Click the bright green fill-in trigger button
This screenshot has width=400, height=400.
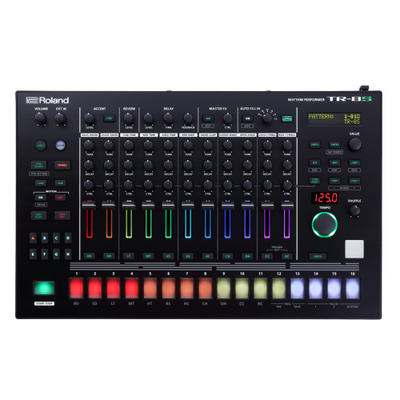287,119
